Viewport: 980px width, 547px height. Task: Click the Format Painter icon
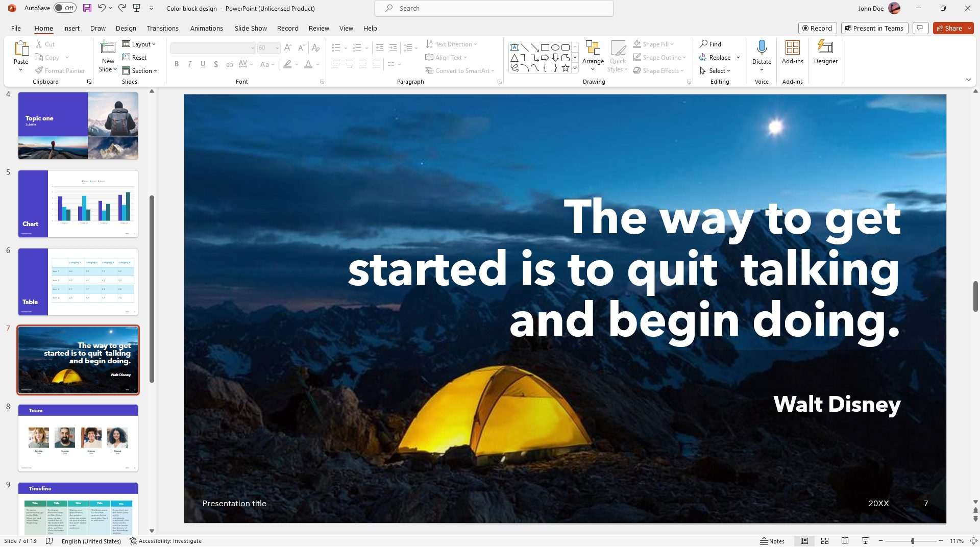(x=39, y=71)
